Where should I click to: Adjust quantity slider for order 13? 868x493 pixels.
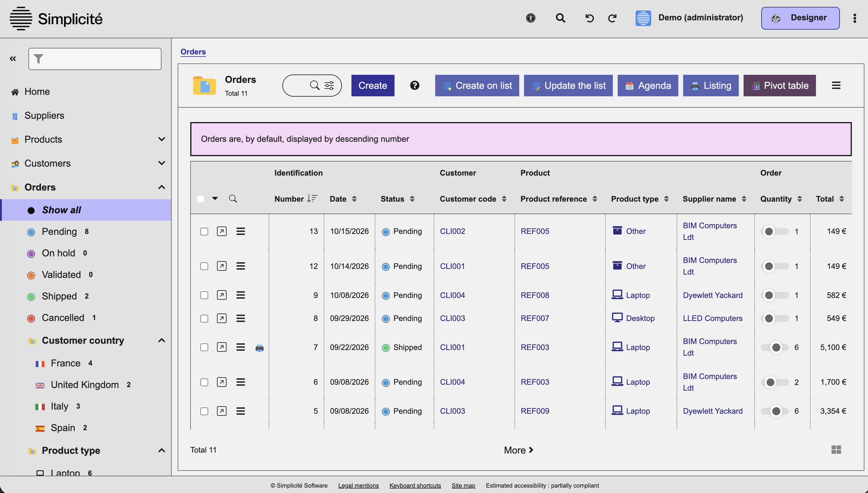[x=775, y=232]
